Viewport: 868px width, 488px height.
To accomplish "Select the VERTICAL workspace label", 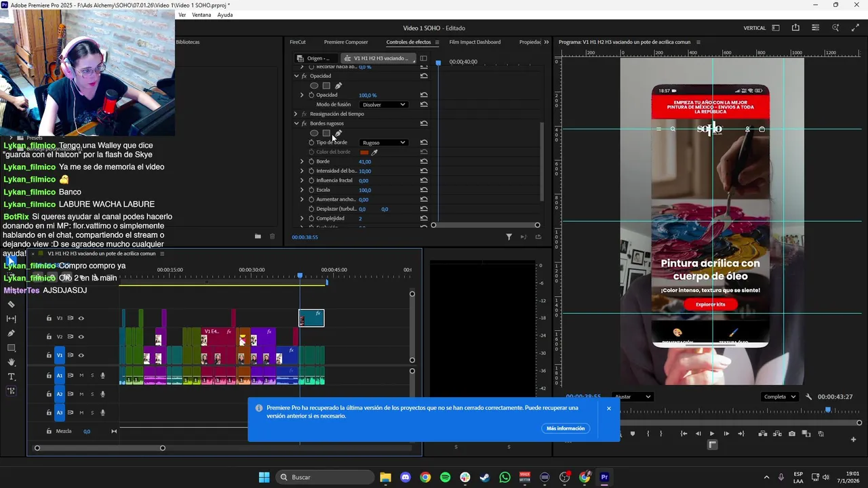I will (755, 28).
